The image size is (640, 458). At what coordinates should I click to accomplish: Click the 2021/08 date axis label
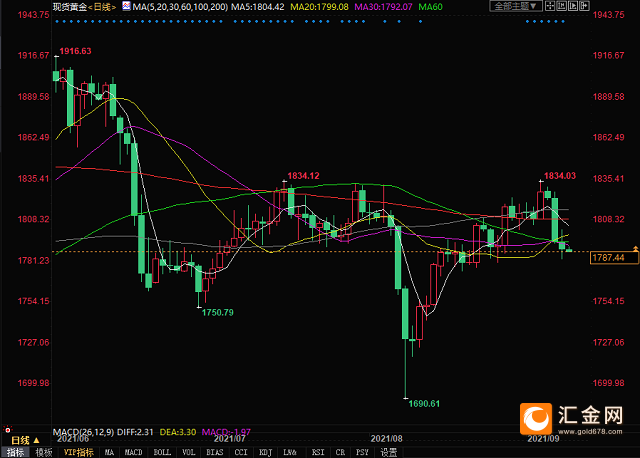click(x=387, y=439)
